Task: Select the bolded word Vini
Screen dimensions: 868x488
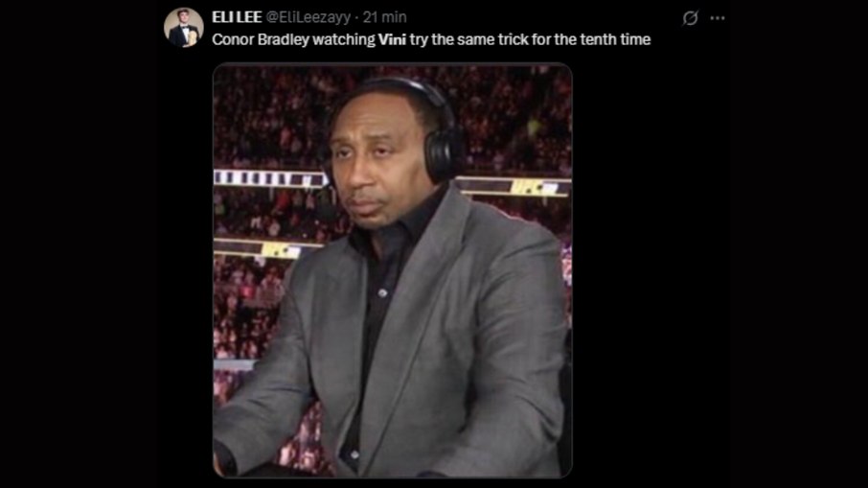Action: [x=392, y=39]
